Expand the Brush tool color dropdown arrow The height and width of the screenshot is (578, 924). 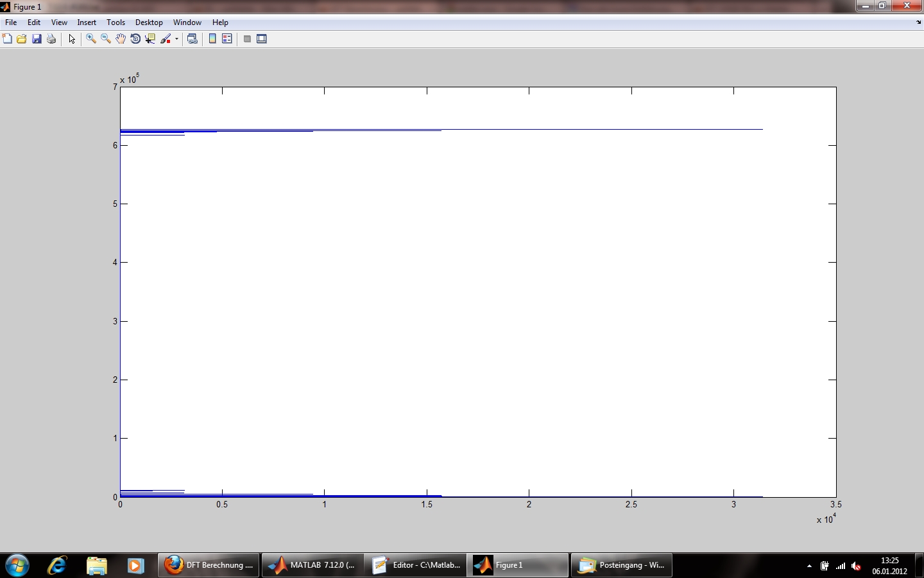tap(176, 39)
